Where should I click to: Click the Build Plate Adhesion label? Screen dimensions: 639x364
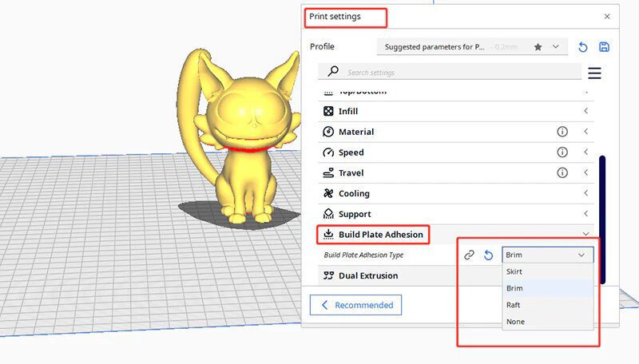pos(381,235)
